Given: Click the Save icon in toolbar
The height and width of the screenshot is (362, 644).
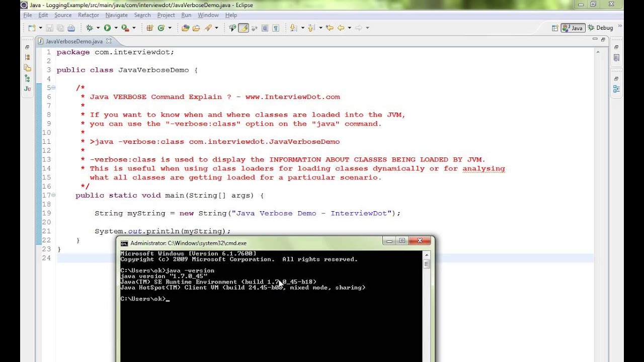Looking at the screenshot, I should 49,28.
